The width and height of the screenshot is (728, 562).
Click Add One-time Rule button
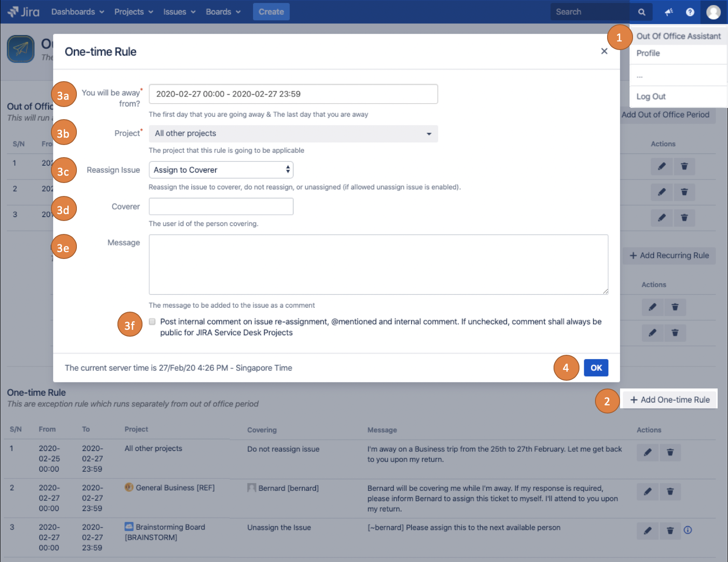click(670, 400)
